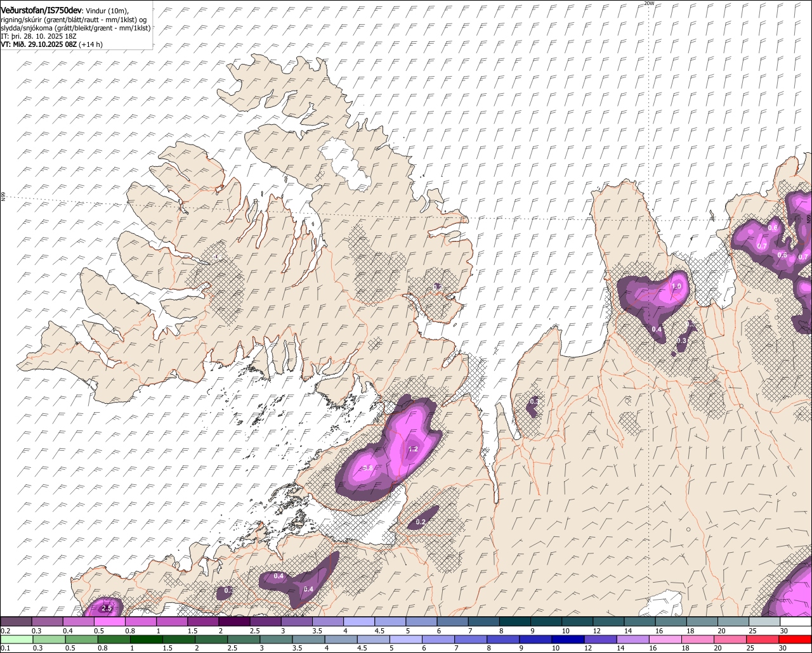Click lower color bar swatch between 0.5 and 0.8
The width and height of the screenshot is (812, 653).
pyautogui.click(x=82, y=639)
